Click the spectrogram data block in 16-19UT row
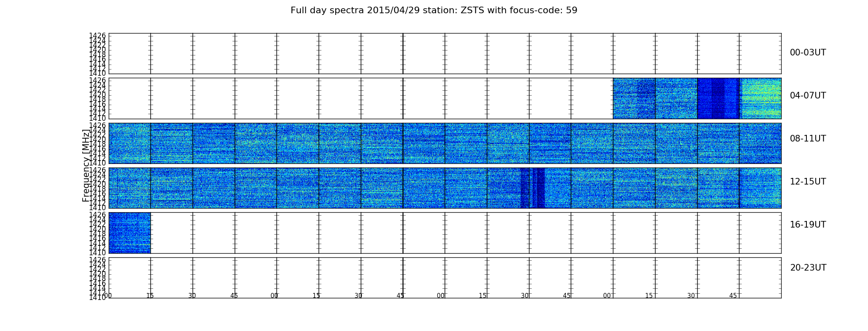Image resolution: width=868 pixels, height=331 pixels. tap(129, 233)
